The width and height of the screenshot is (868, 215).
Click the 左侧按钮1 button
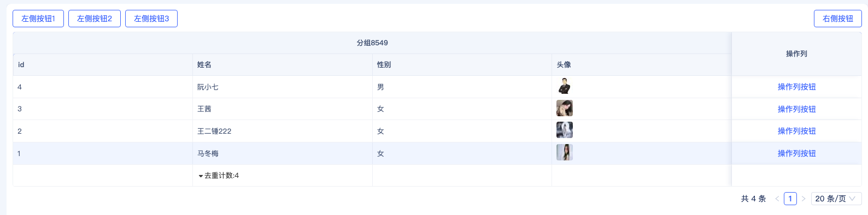[38, 19]
